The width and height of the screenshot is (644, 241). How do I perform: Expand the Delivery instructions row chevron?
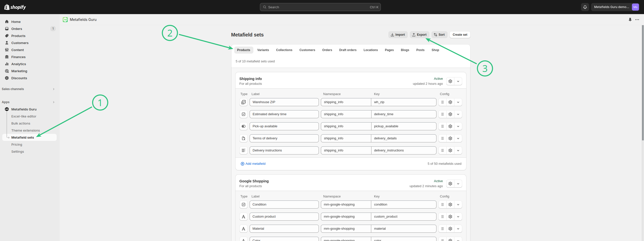[458, 150]
